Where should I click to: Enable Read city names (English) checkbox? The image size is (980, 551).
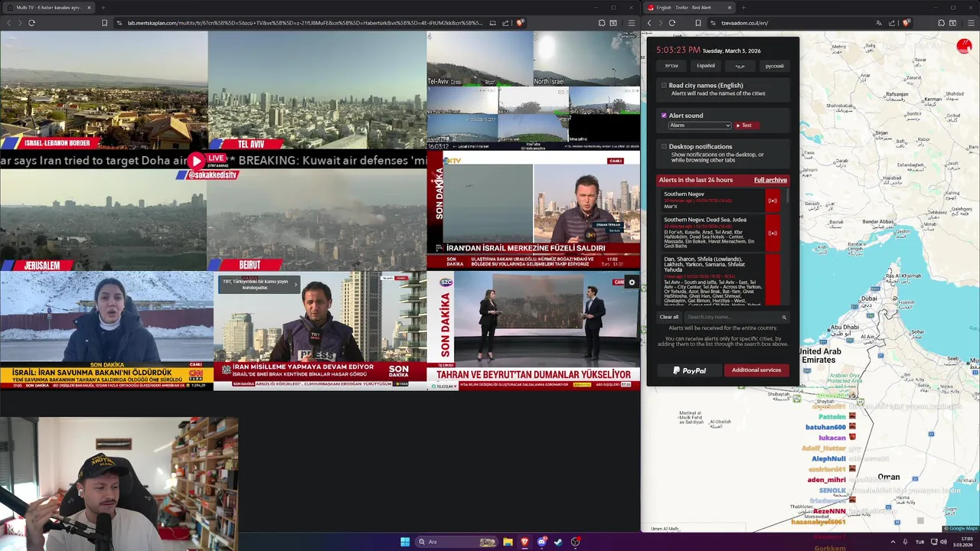[x=664, y=86]
